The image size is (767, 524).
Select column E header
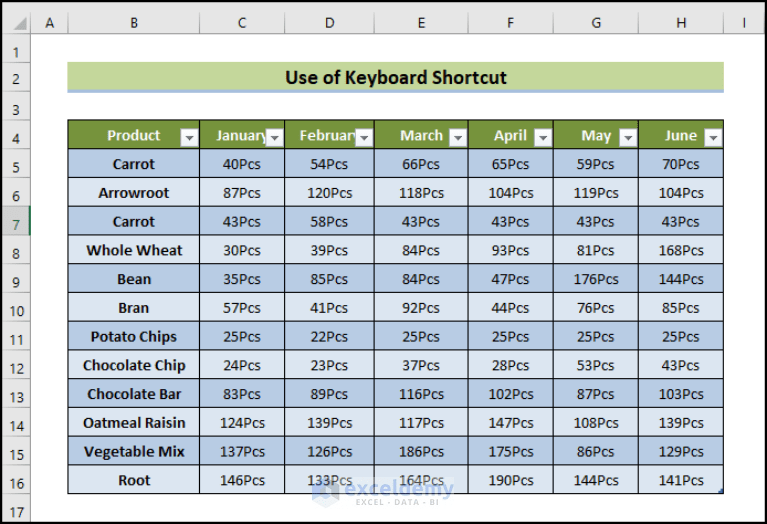click(x=421, y=23)
